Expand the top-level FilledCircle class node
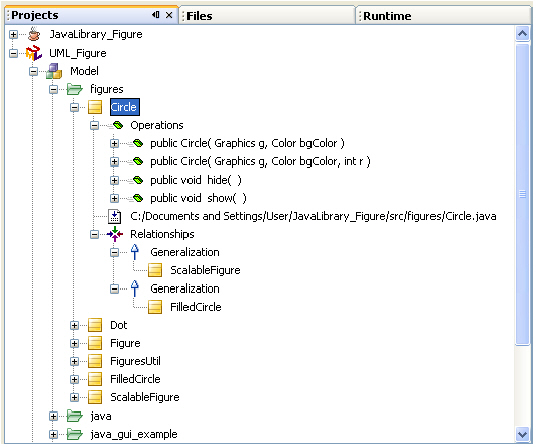This screenshot has width=537, height=447. click(x=74, y=380)
